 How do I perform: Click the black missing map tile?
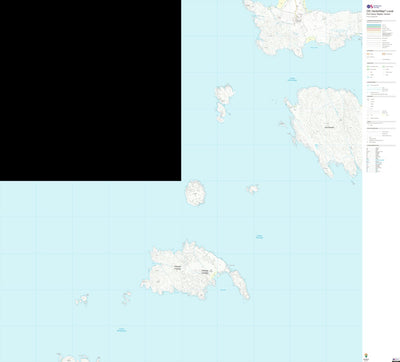(91, 90)
